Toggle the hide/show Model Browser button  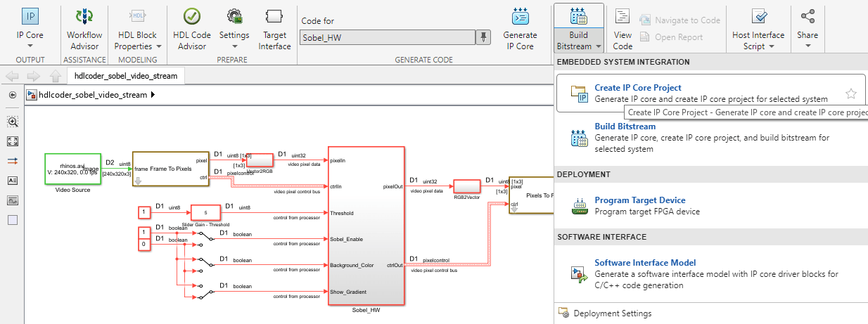click(x=12, y=95)
